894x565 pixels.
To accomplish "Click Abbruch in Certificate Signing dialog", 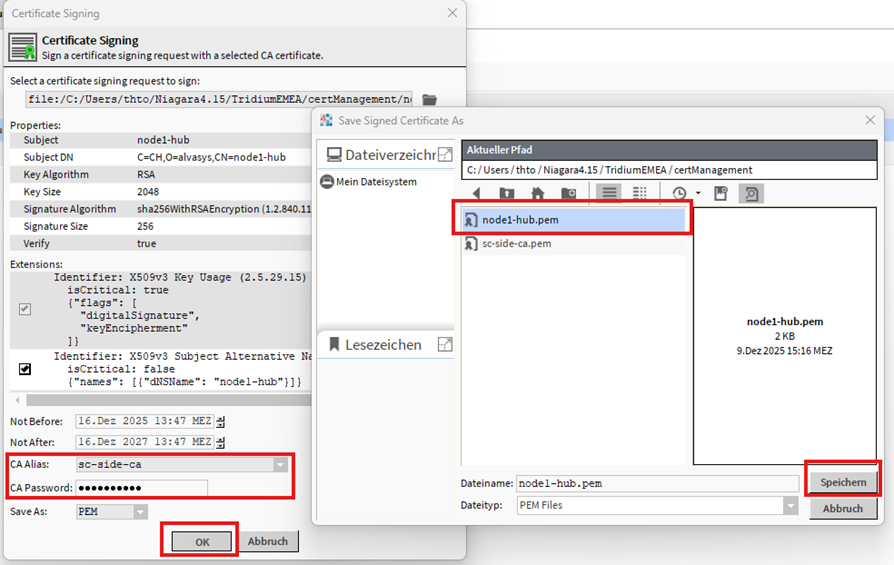I will click(x=267, y=542).
